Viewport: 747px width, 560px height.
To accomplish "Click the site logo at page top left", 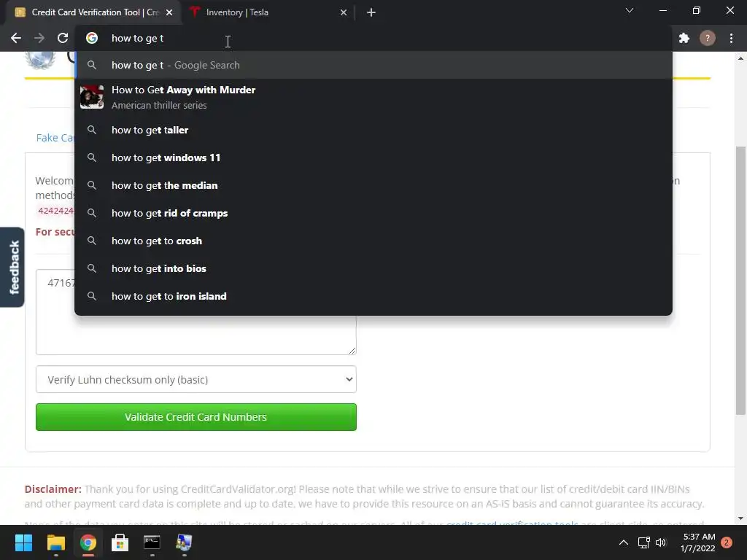I will 40,60.
